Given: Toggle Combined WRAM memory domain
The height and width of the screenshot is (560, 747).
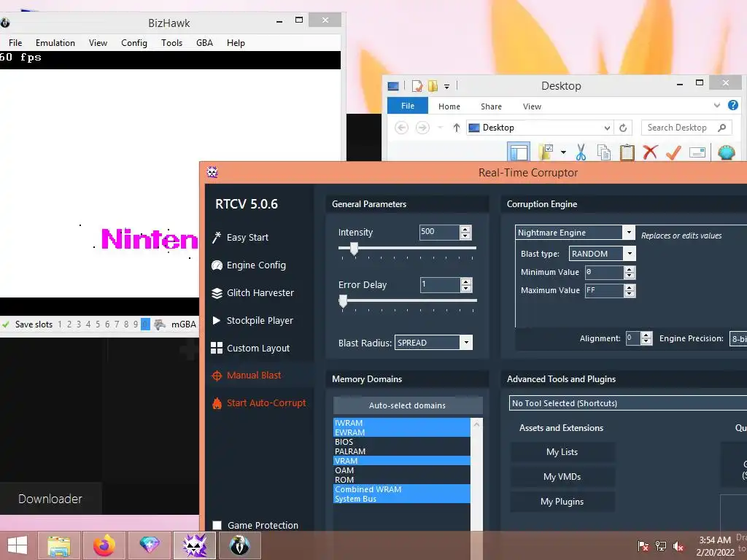Looking at the screenshot, I should pyautogui.click(x=402, y=489).
